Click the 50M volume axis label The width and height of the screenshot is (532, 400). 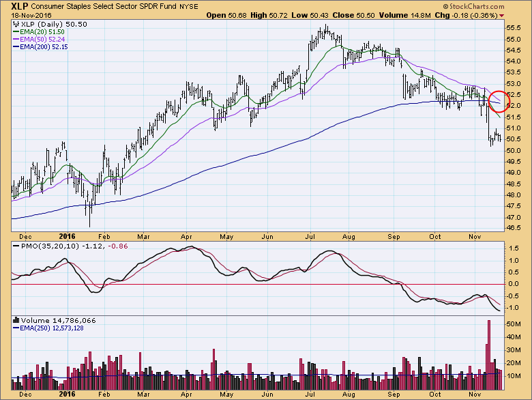[514, 324]
